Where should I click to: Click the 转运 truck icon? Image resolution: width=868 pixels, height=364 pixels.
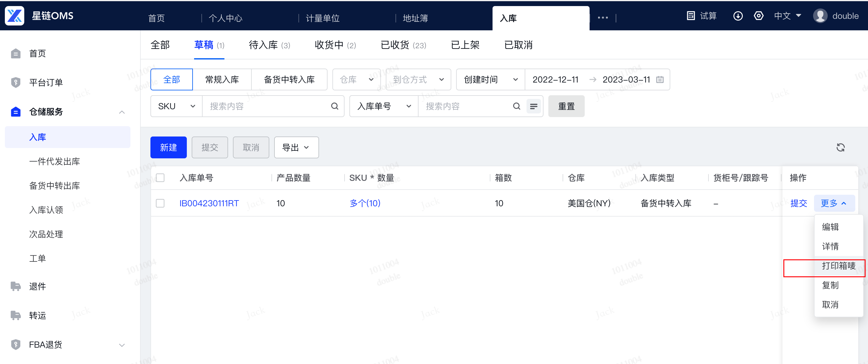point(15,315)
